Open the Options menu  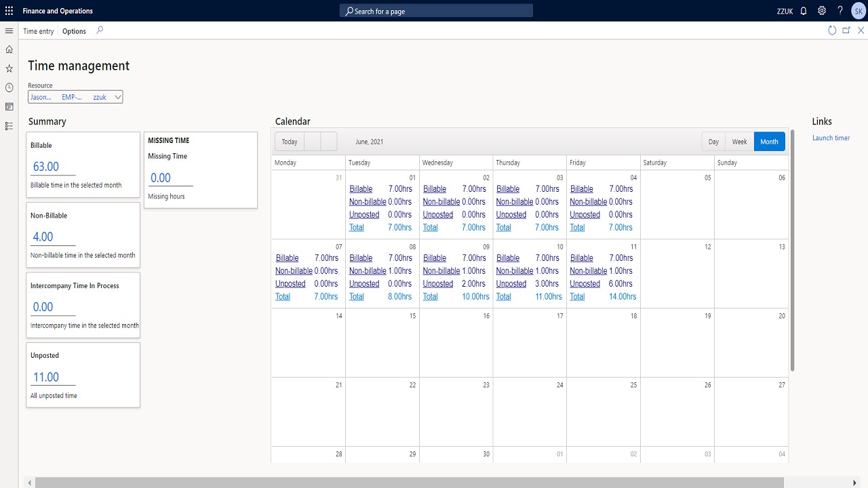point(75,31)
